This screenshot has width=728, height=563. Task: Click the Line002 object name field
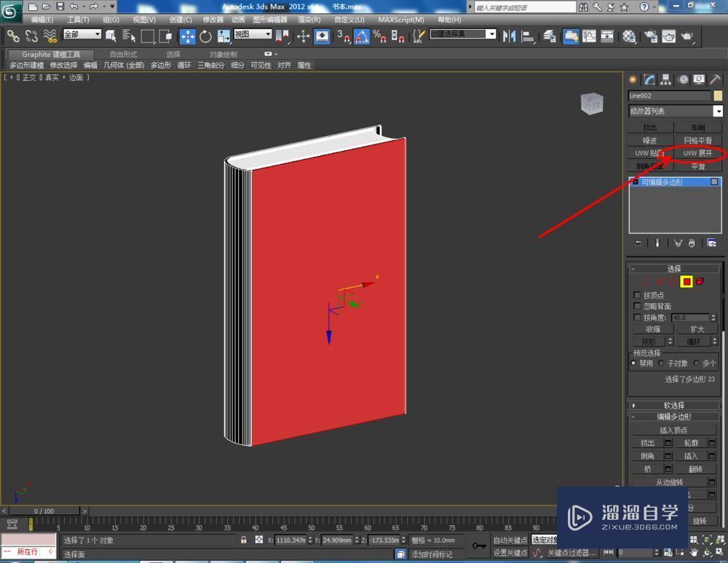point(669,95)
